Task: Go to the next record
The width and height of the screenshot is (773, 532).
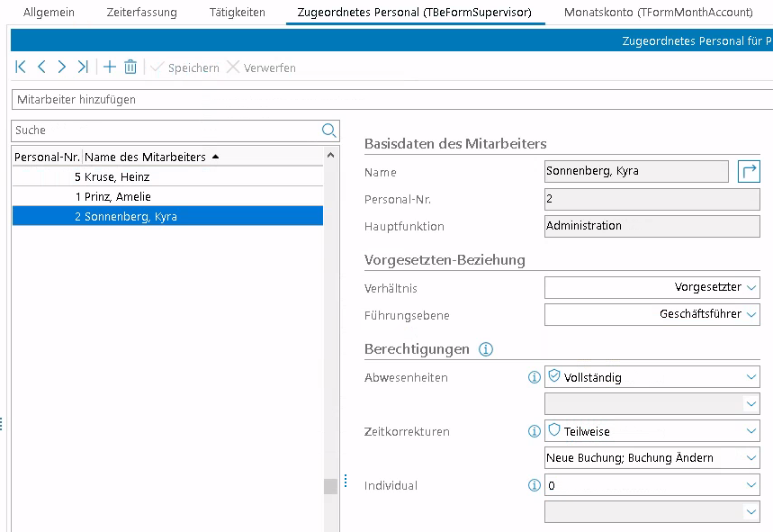Action: tap(61, 68)
